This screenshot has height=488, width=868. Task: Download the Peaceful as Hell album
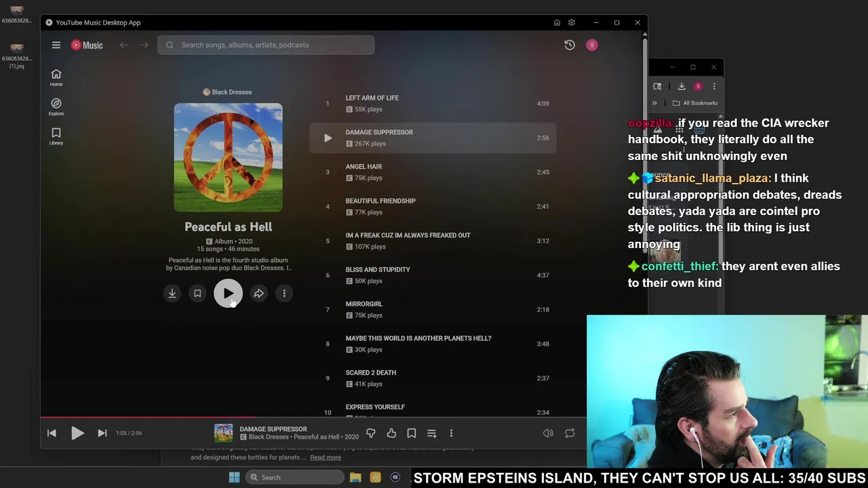(172, 293)
